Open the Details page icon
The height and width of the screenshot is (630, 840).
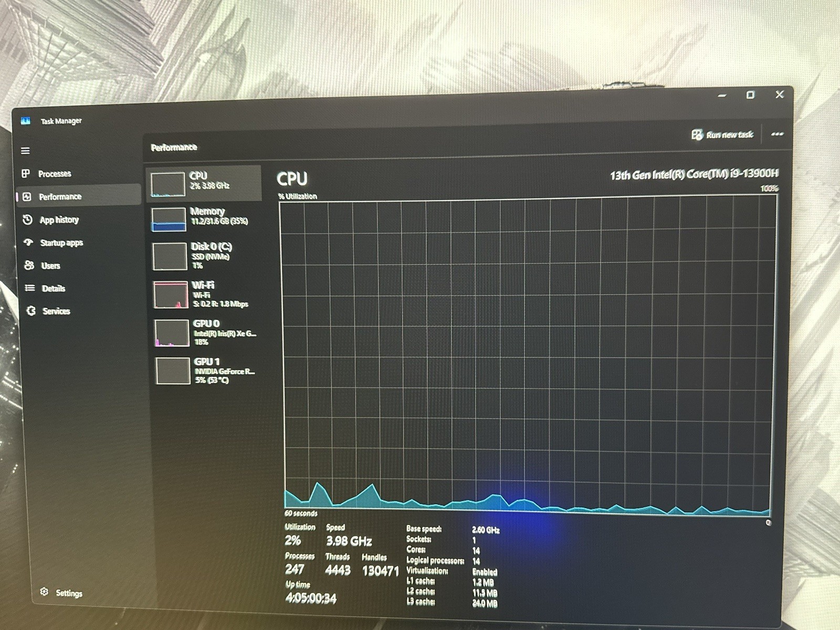(x=30, y=288)
